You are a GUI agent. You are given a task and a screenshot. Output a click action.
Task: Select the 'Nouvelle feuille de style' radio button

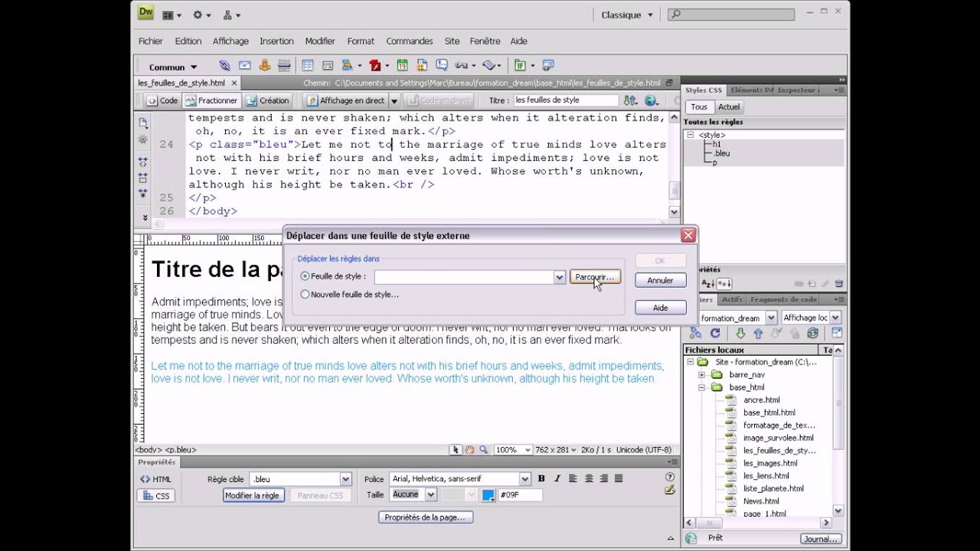[x=305, y=294]
